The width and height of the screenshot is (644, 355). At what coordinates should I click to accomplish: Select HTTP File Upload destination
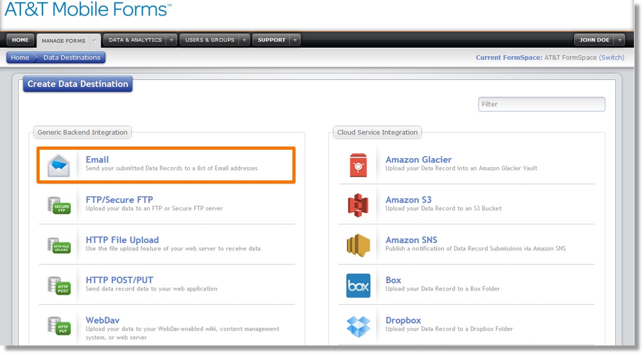click(122, 240)
